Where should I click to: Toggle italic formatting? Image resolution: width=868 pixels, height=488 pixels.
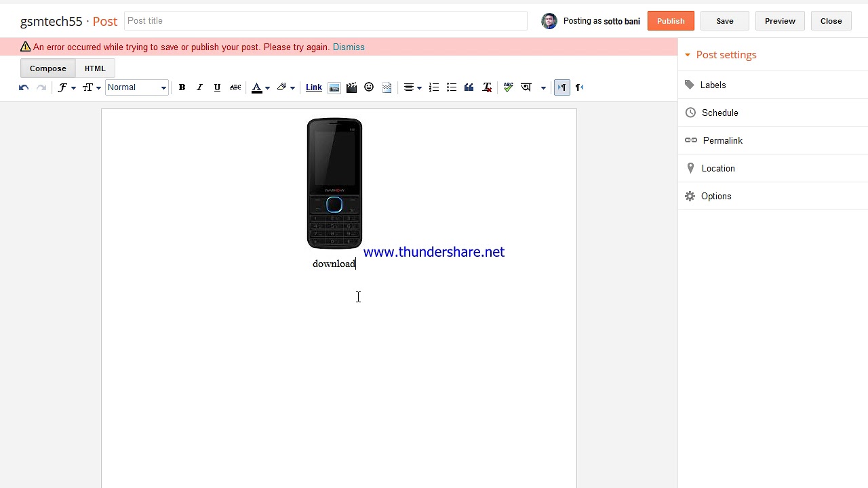[199, 87]
